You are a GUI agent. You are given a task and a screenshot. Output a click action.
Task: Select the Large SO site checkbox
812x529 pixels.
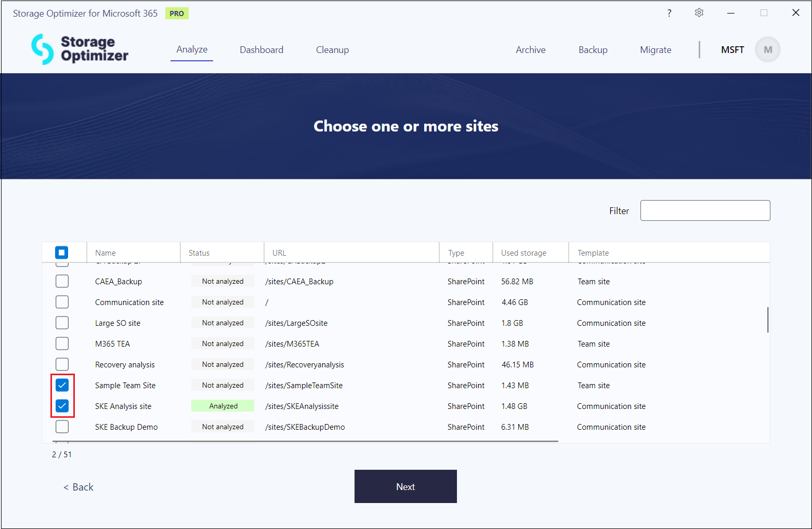(x=62, y=323)
